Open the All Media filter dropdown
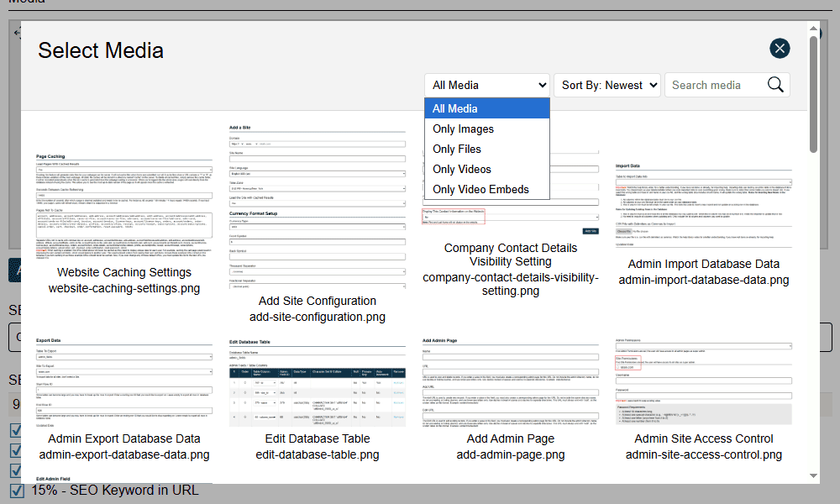This screenshot has height=504, width=840. click(x=487, y=85)
